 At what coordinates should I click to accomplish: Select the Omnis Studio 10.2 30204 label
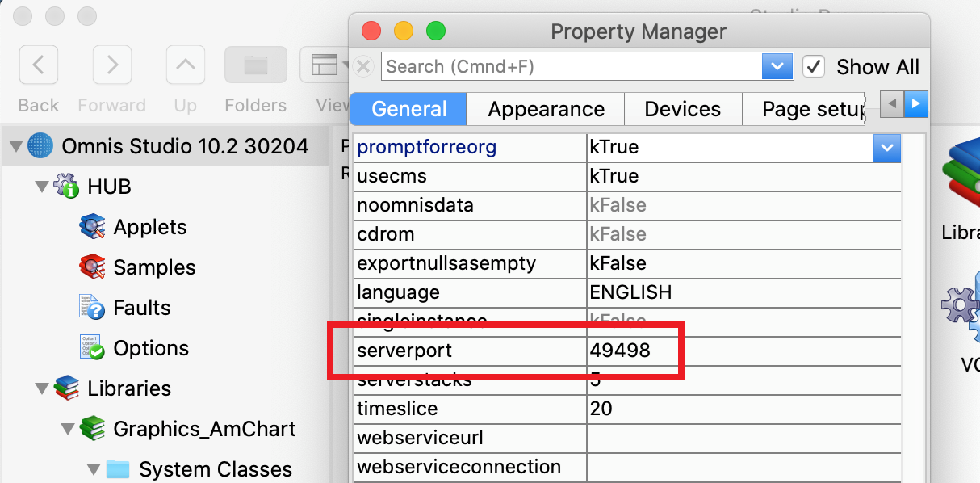point(185,146)
